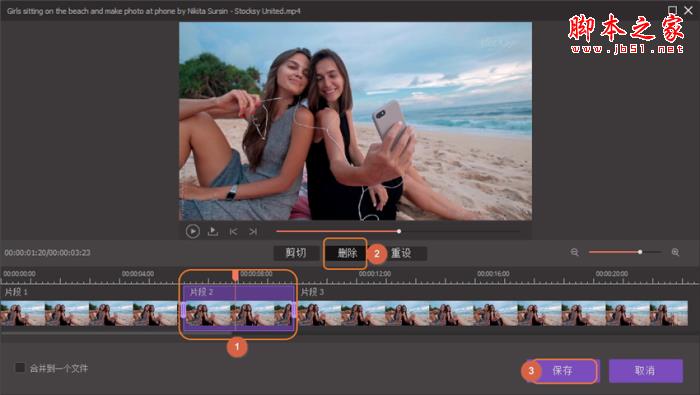
Task: Zoom out the timeline with minus magnifier
Action: 575,253
